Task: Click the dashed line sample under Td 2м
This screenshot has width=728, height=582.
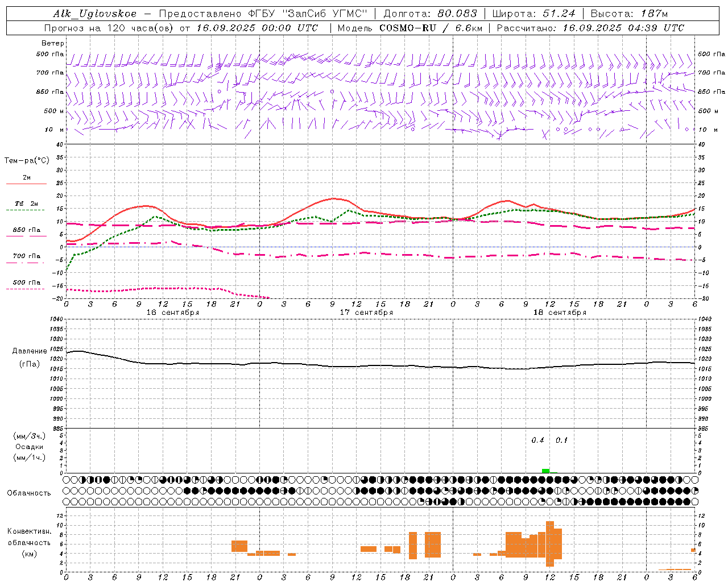Action: point(25,210)
